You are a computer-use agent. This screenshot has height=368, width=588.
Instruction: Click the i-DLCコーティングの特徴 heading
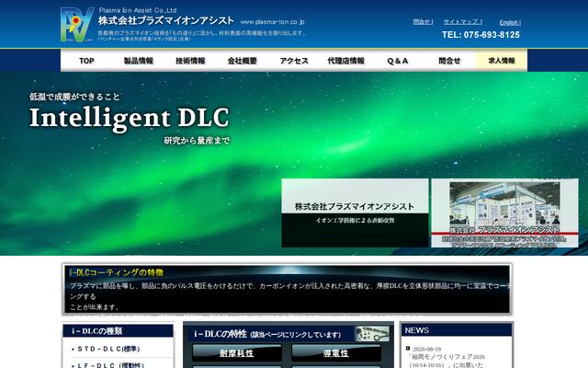click(117, 272)
